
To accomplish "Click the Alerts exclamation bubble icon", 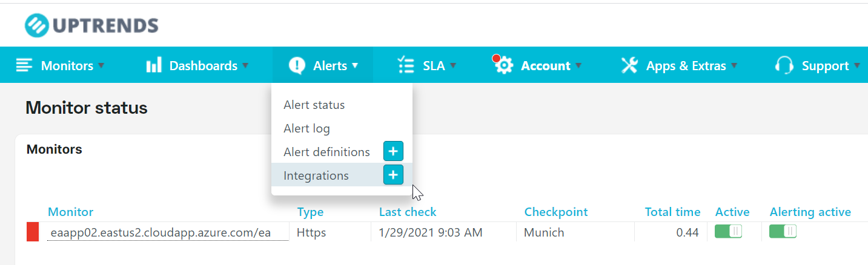I will pyautogui.click(x=297, y=65).
